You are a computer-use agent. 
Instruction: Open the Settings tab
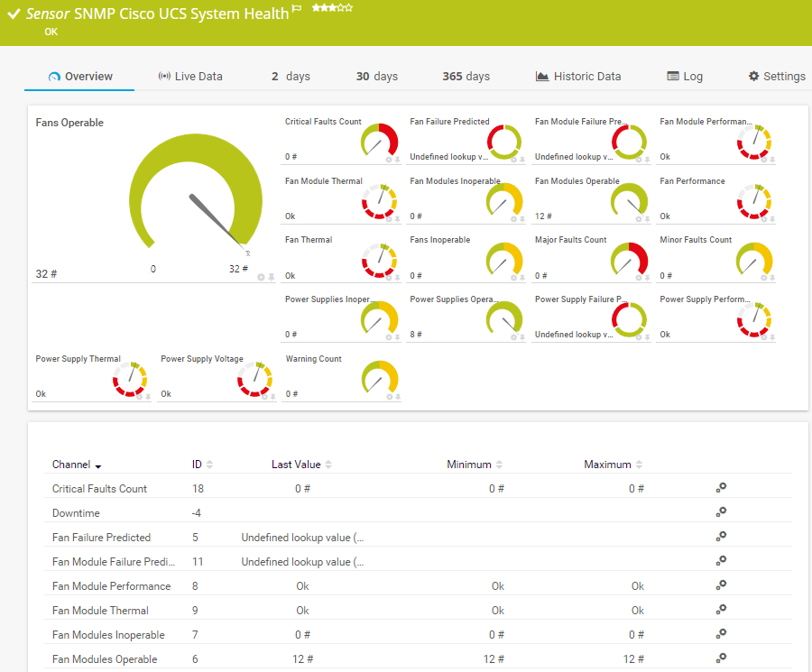(x=777, y=76)
